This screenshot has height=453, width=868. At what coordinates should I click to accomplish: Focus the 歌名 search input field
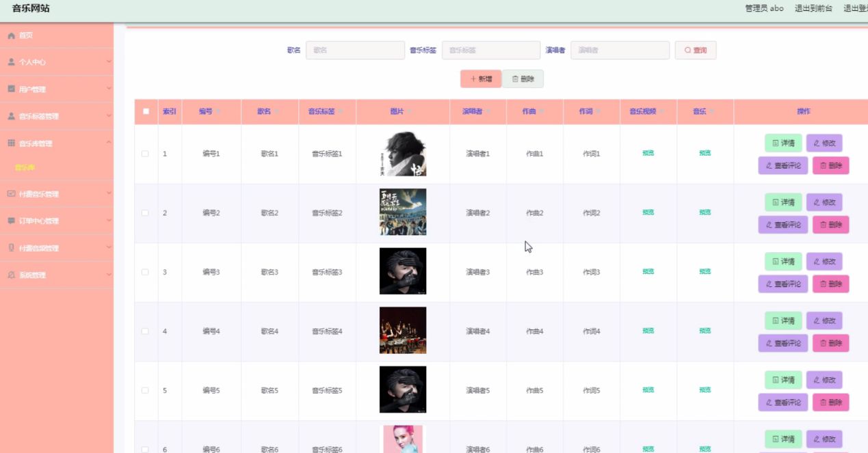pyautogui.click(x=355, y=51)
